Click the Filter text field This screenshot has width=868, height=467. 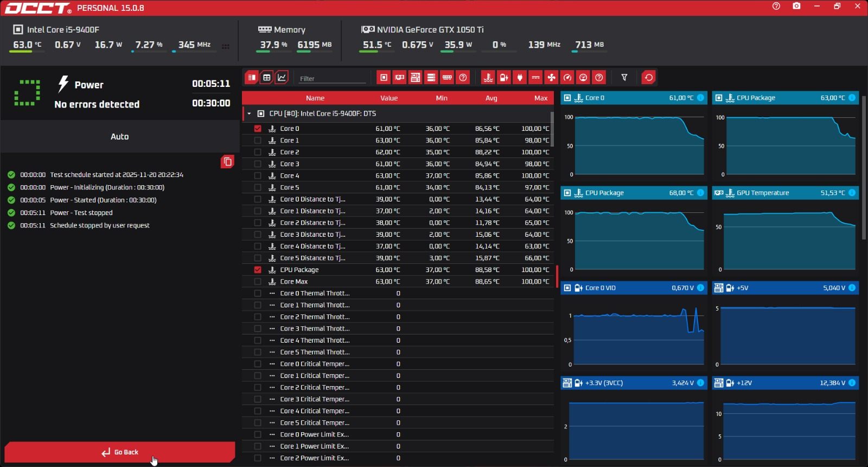pos(333,78)
